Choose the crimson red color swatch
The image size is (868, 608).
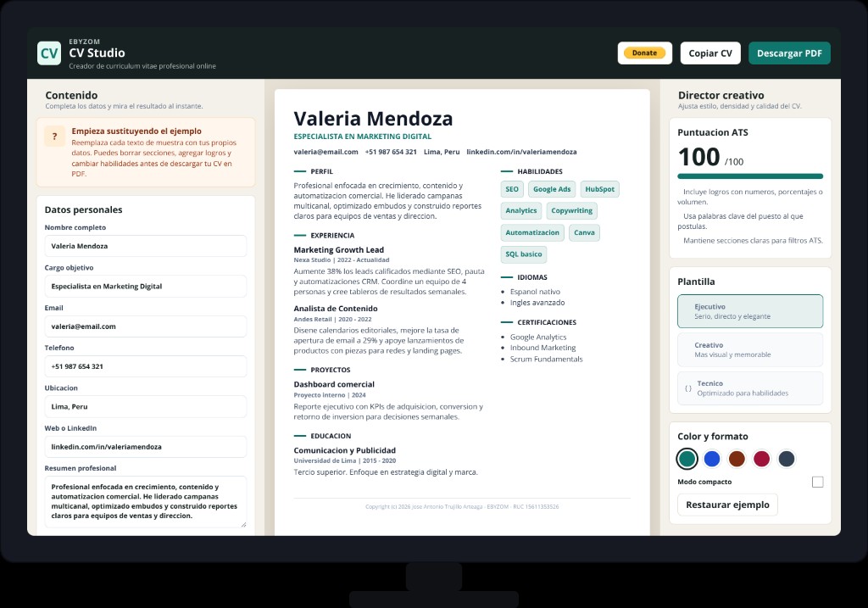tap(762, 459)
